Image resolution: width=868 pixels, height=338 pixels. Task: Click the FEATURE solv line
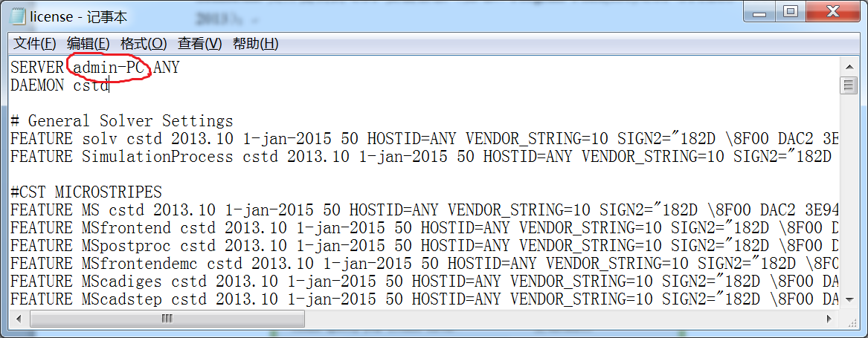pyautogui.click(x=425, y=139)
